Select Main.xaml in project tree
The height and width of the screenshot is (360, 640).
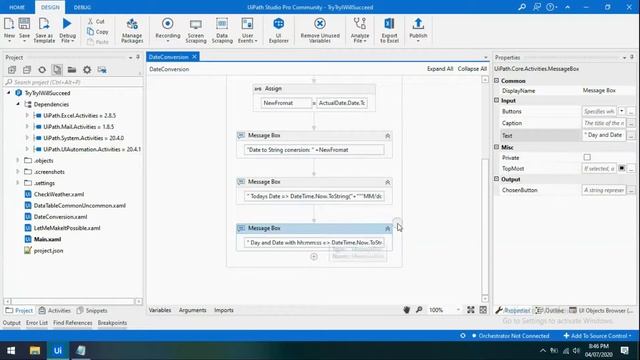point(47,239)
